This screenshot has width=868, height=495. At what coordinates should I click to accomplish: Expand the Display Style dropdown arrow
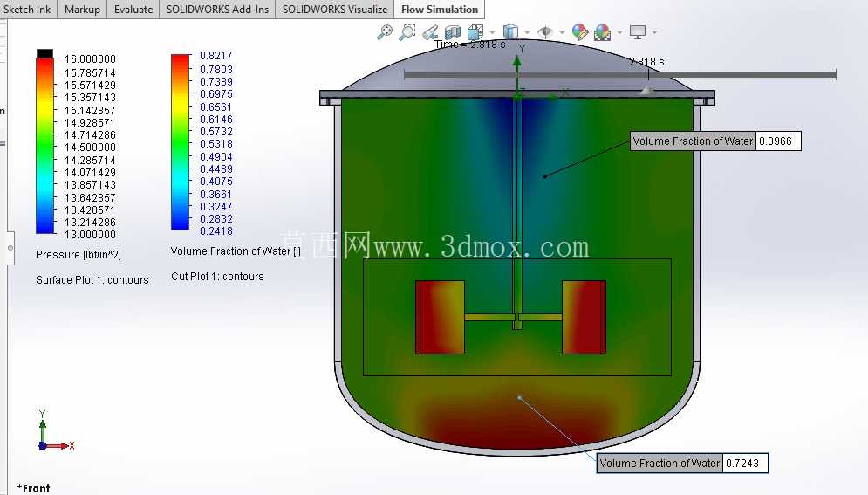tap(526, 32)
